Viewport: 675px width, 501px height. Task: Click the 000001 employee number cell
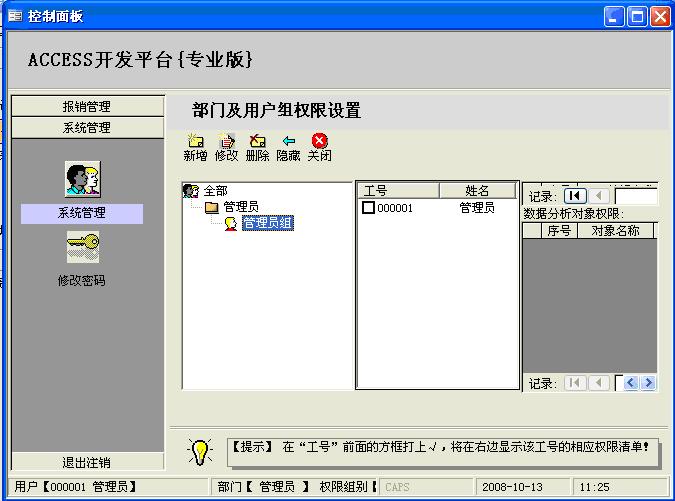coord(395,208)
